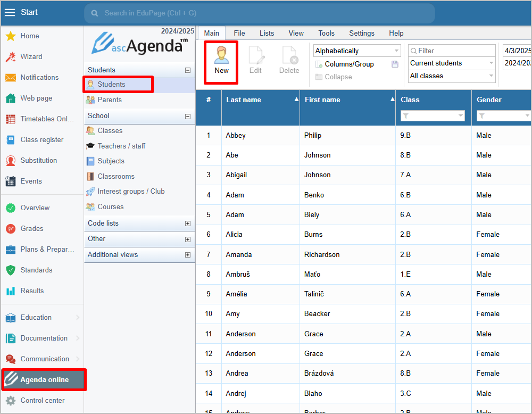Expand the Additional views section
The height and width of the screenshot is (414, 532).
click(x=187, y=255)
